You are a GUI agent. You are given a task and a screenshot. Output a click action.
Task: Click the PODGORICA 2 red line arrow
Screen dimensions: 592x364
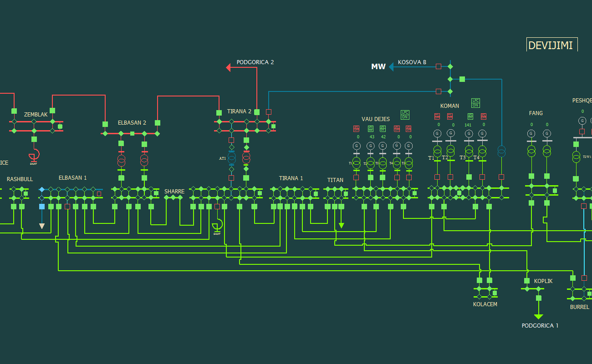[x=229, y=68]
